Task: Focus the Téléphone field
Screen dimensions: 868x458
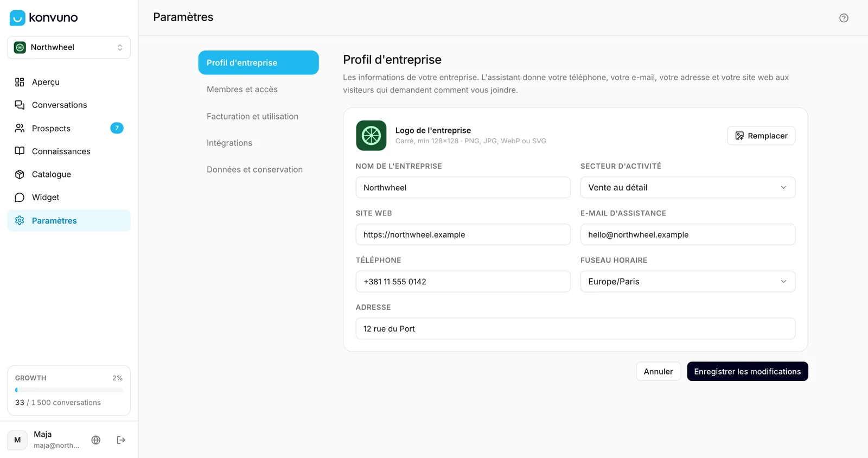Action: click(x=463, y=282)
